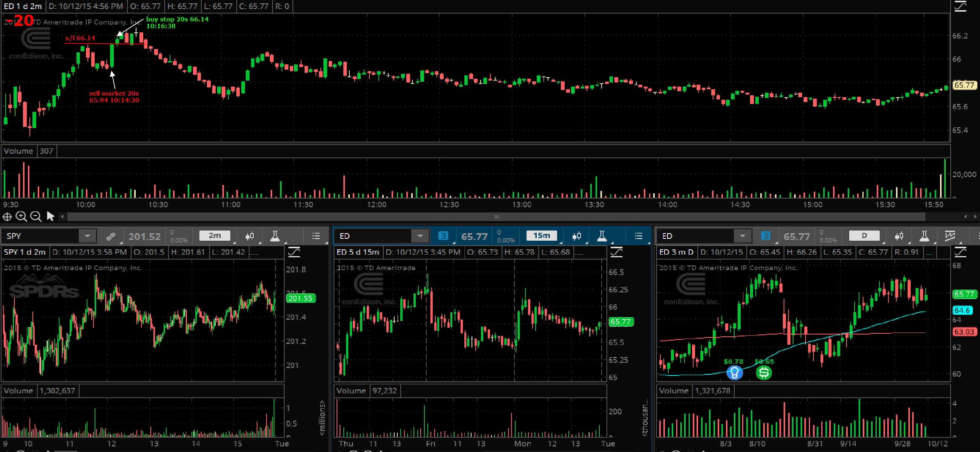
Task: Click the 'ED 3 m D' chart title label
Action: coord(676,252)
